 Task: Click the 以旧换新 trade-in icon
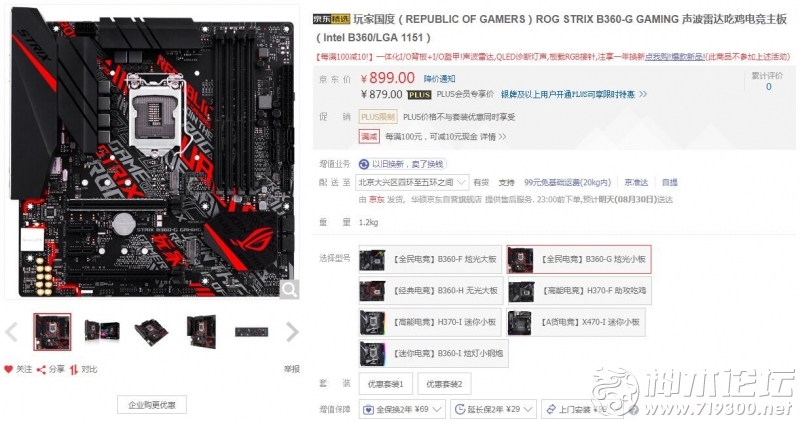364,164
